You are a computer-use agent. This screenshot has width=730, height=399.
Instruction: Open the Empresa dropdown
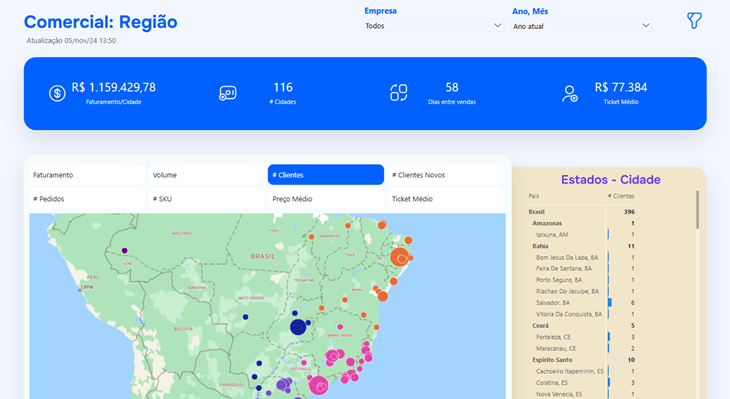(433, 26)
